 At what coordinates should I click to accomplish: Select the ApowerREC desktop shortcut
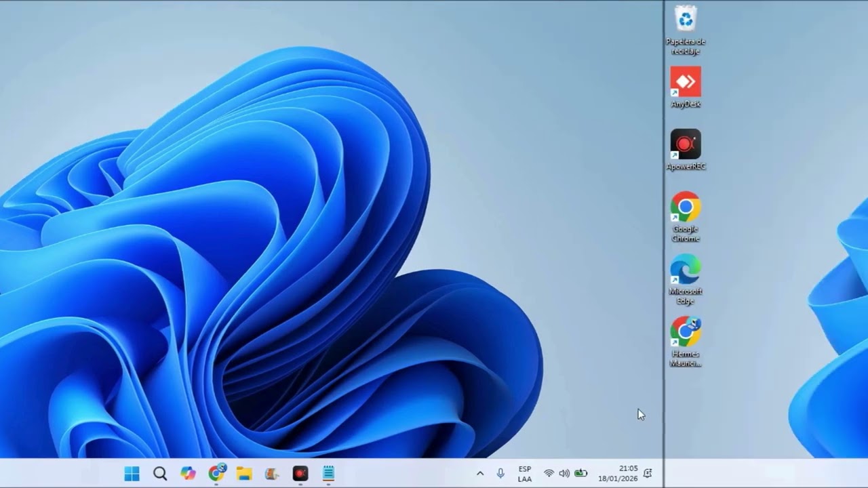click(x=686, y=150)
